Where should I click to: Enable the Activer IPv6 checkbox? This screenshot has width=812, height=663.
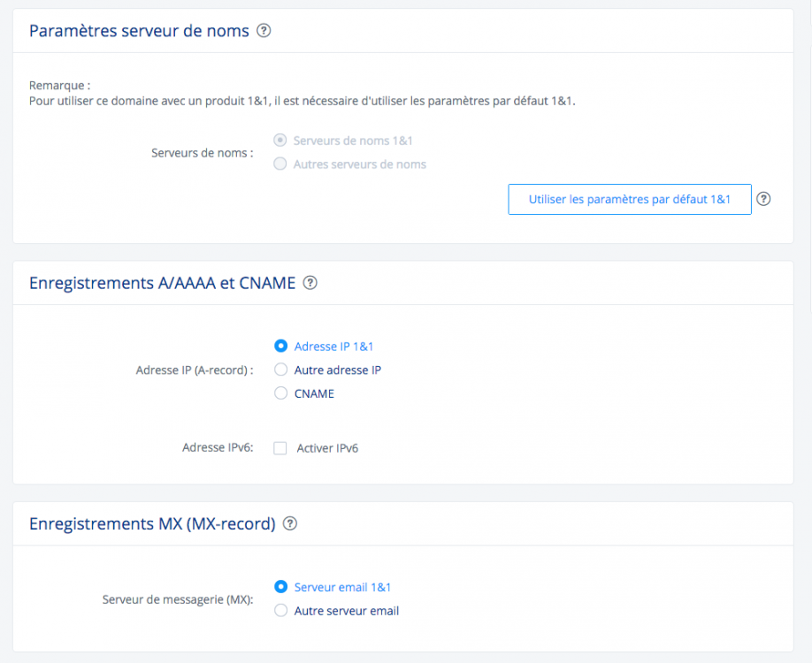coord(280,448)
